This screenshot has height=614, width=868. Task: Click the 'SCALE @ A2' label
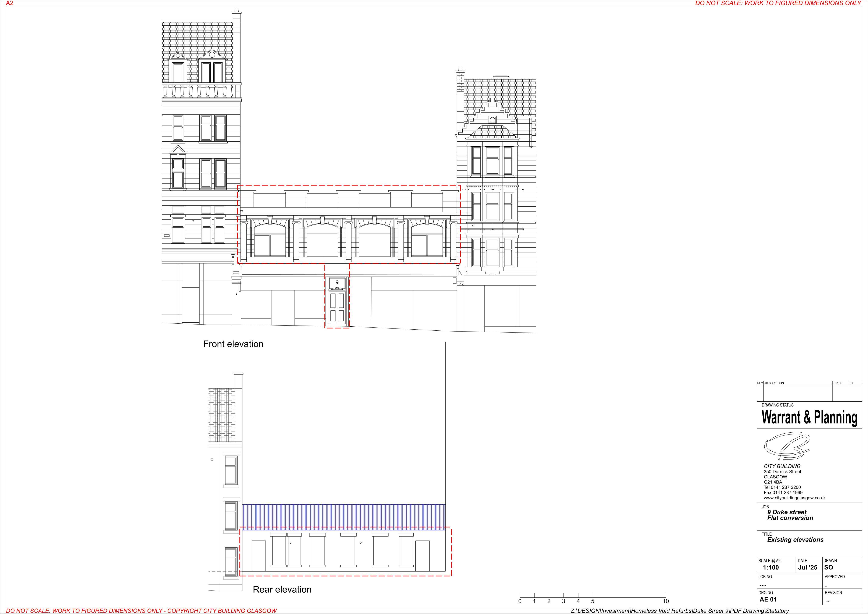click(769, 561)
